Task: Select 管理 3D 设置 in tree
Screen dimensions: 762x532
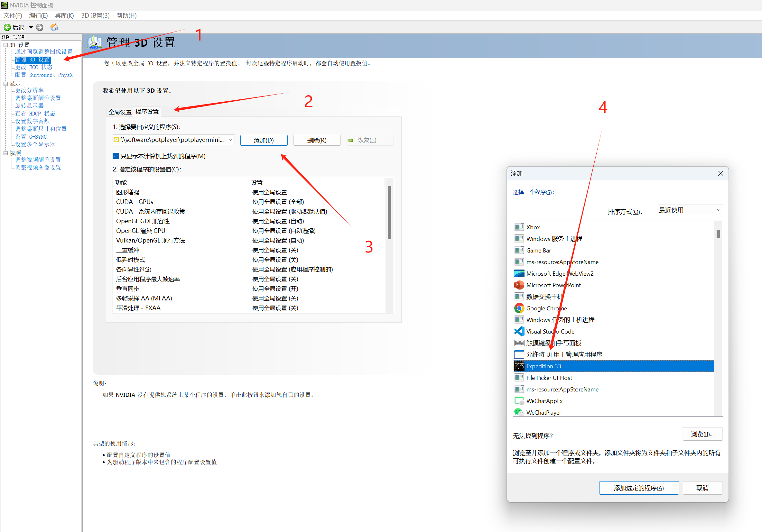Action: click(x=32, y=60)
